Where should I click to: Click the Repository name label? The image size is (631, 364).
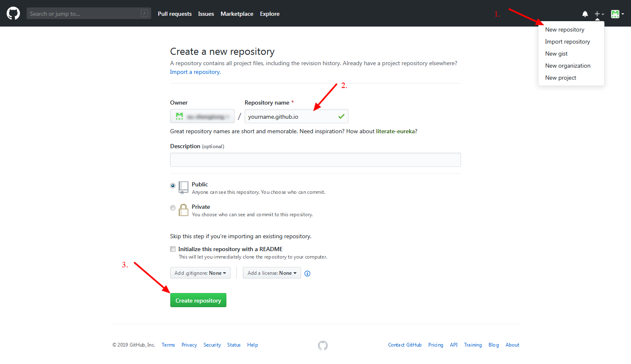[267, 103]
